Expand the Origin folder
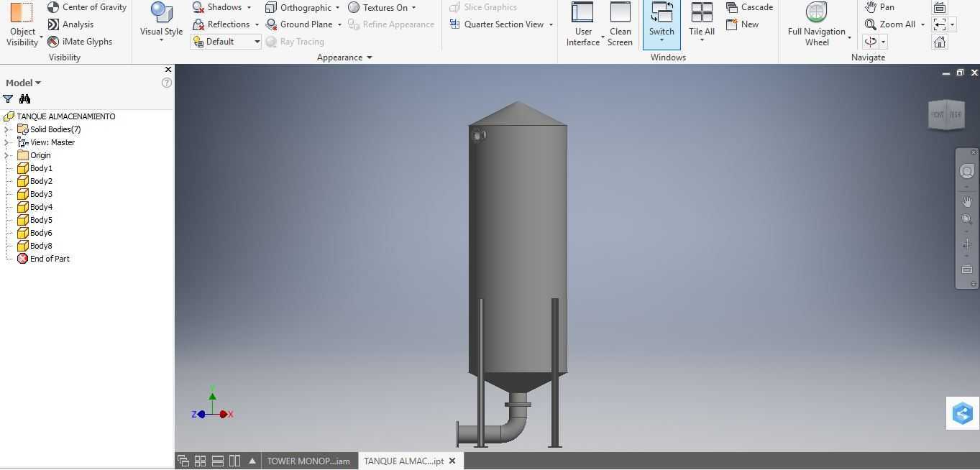980x470 pixels. pos(7,155)
